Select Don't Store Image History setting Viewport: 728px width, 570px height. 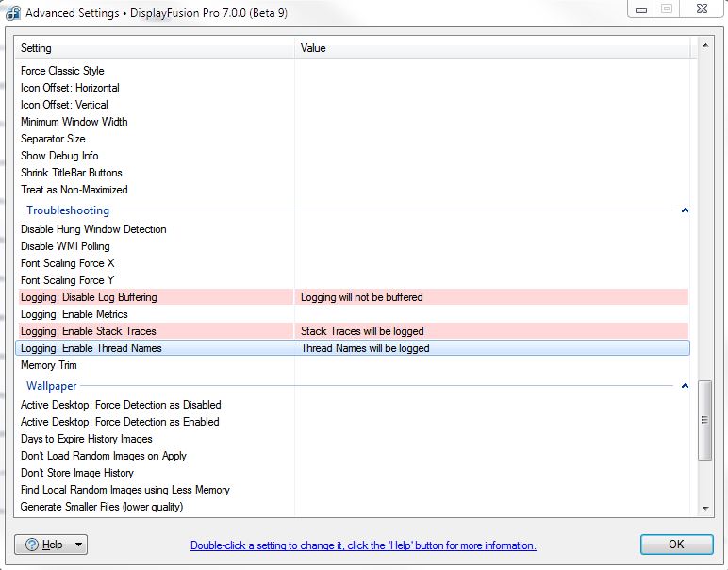point(77,473)
